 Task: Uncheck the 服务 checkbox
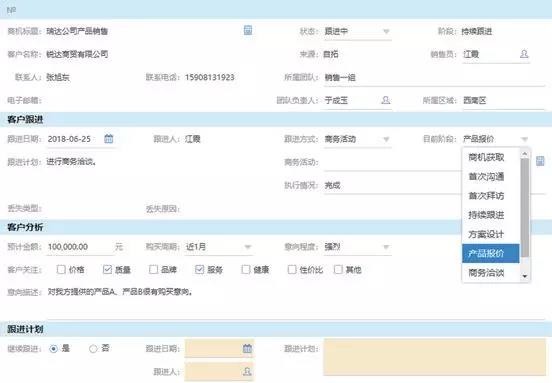click(x=199, y=269)
